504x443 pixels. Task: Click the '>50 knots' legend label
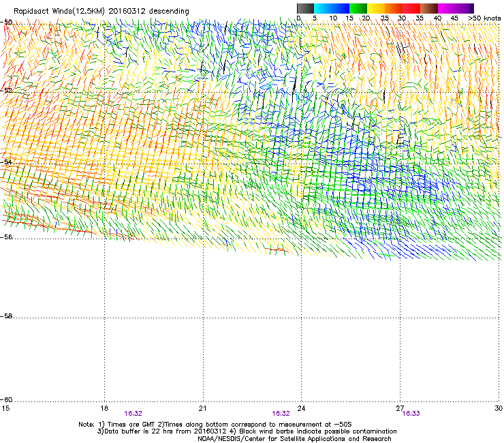coord(484,18)
